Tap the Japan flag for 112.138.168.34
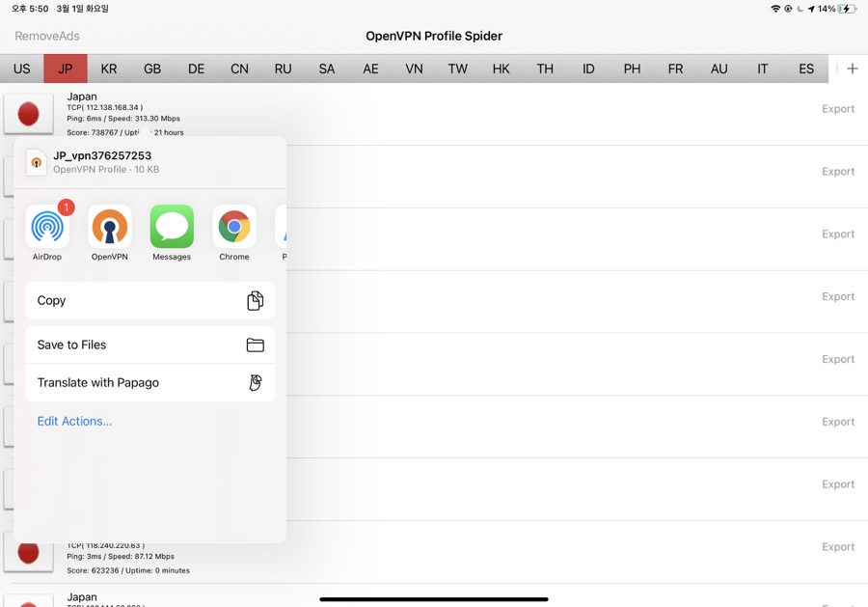The image size is (868, 607). [x=28, y=114]
